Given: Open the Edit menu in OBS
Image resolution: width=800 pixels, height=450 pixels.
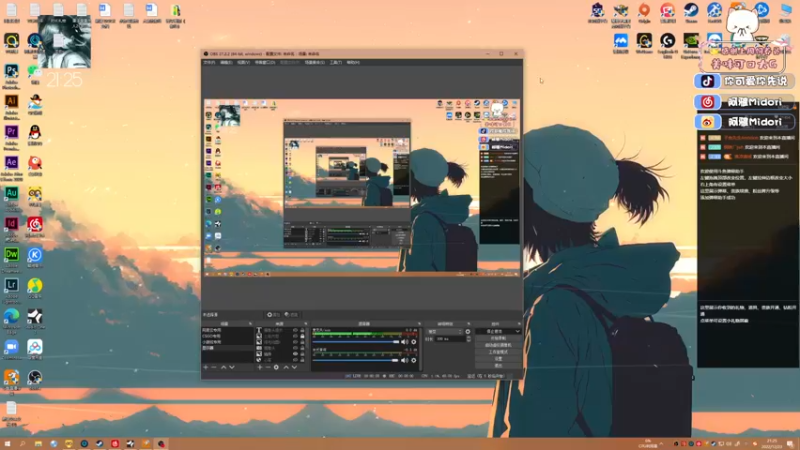Looking at the screenshot, I should click(x=226, y=62).
